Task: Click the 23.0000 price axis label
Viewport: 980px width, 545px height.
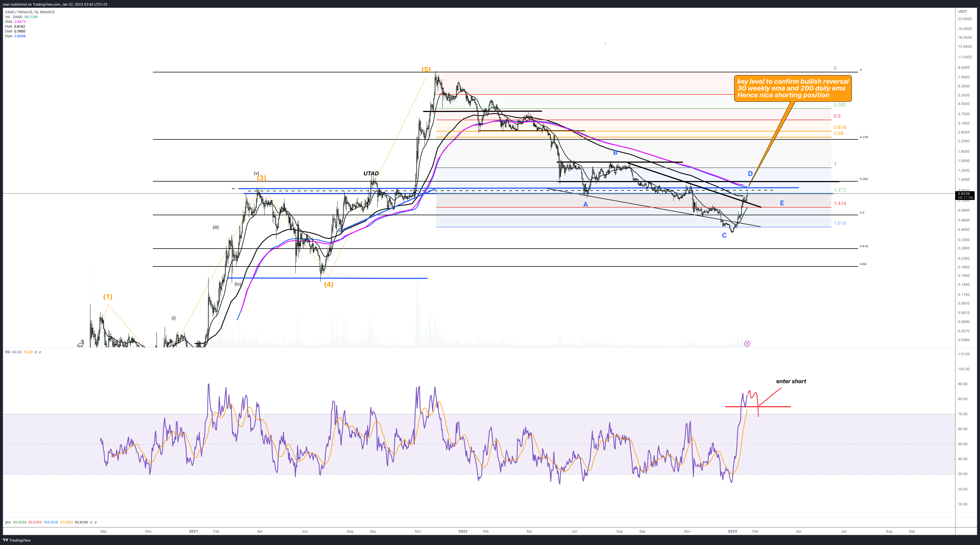Action: (x=965, y=19)
